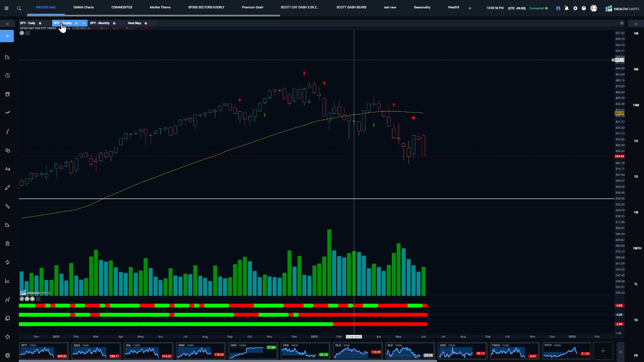Viewport: 644px width, 362px height.
Task: Select the trend arrow indicators tool
Action: (7, 113)
